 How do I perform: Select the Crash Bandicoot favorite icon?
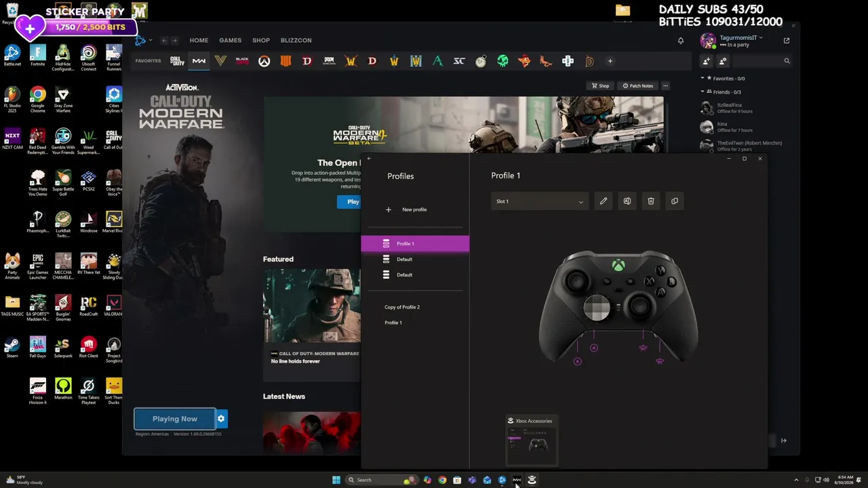524,61
